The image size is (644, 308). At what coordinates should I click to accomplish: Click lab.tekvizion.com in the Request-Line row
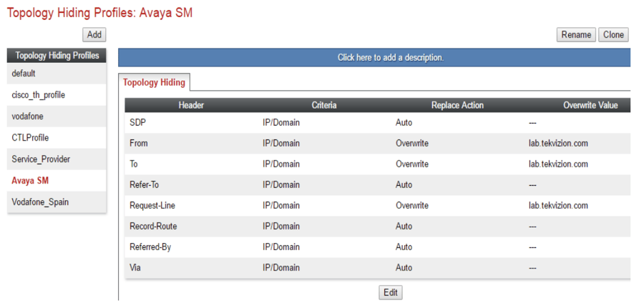pyautogui.click(x=558, y=206)
